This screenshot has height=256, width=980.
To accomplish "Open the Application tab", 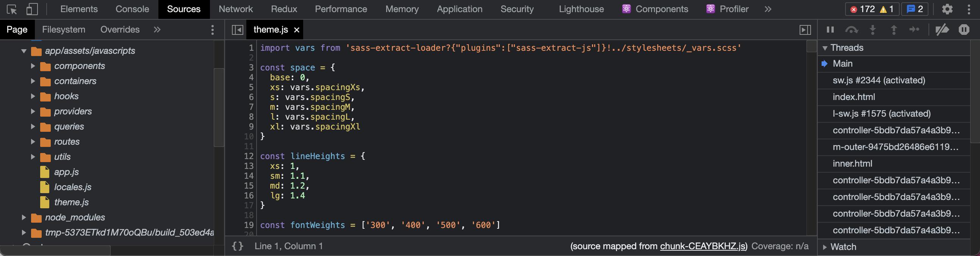I will [x=459, y=9].
